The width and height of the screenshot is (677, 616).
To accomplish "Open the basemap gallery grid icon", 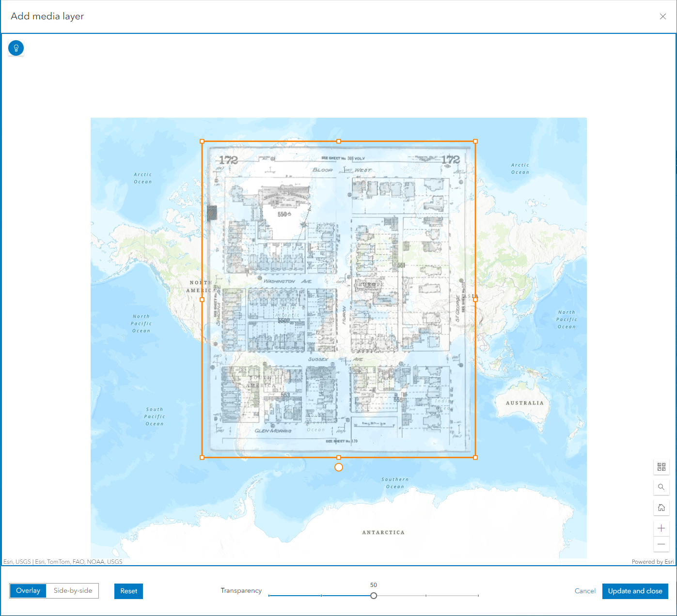I will [x=661, y=467].
